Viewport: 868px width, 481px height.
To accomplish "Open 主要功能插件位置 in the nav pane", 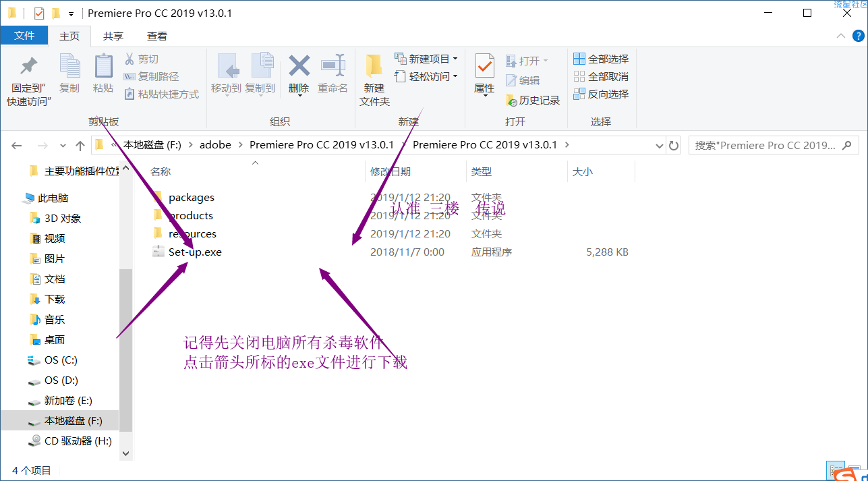I will 74,171.
